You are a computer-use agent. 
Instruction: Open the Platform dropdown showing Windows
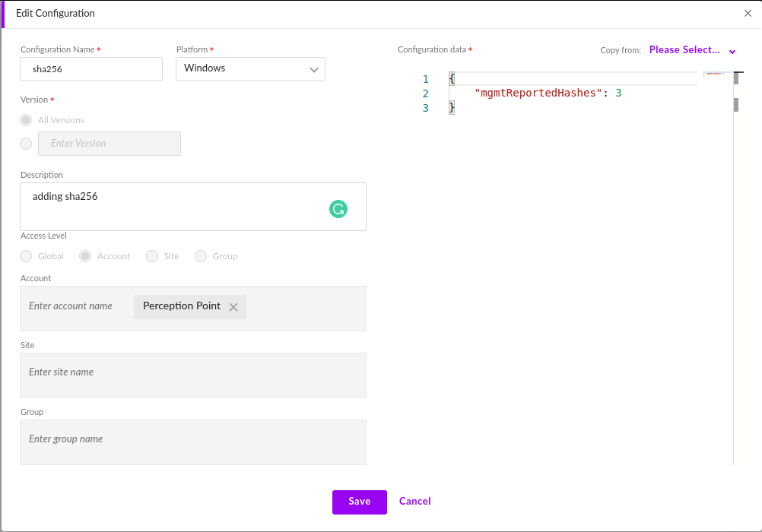point(250,69)
